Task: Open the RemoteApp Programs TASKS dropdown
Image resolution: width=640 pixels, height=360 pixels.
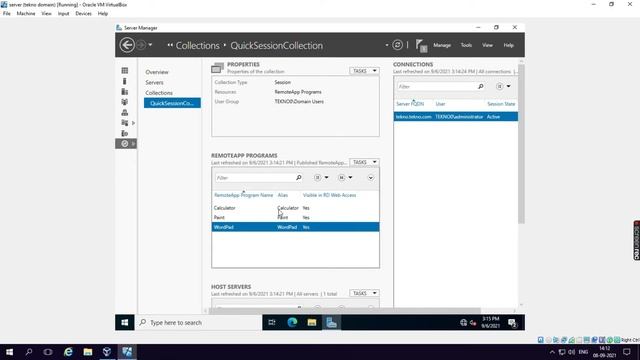Action: pos(364,162)
